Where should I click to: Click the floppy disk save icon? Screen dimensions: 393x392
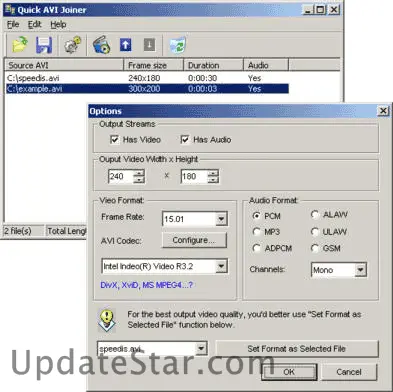tap(44, 45)
